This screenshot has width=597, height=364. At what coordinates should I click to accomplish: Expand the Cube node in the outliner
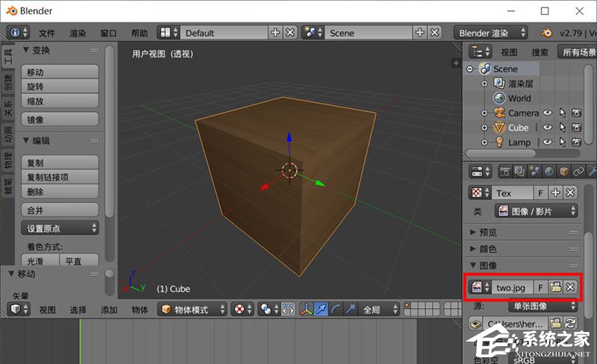484,128
